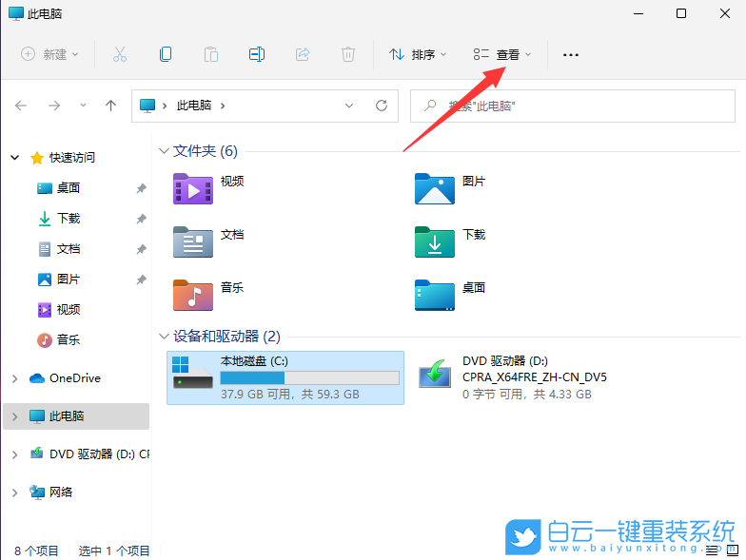The image size is (746, 560).
Task: Click '选中 1 个项目' in status bar
Action: pos(114,551)
